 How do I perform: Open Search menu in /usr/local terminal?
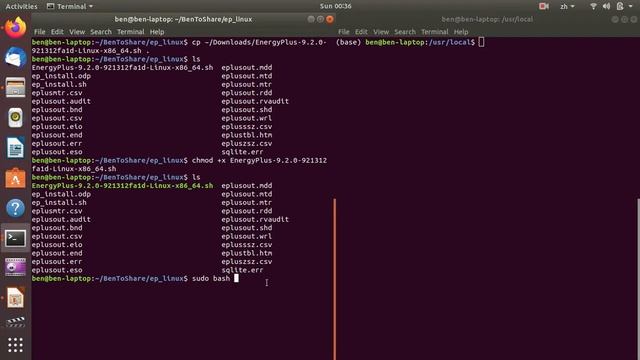(405, 32)
